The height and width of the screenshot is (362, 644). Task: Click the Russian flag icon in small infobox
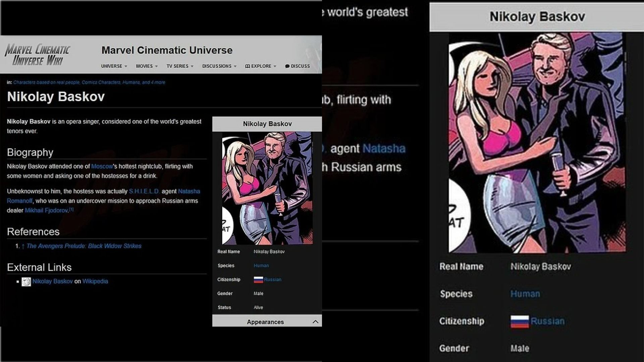(x=258, y=280)
